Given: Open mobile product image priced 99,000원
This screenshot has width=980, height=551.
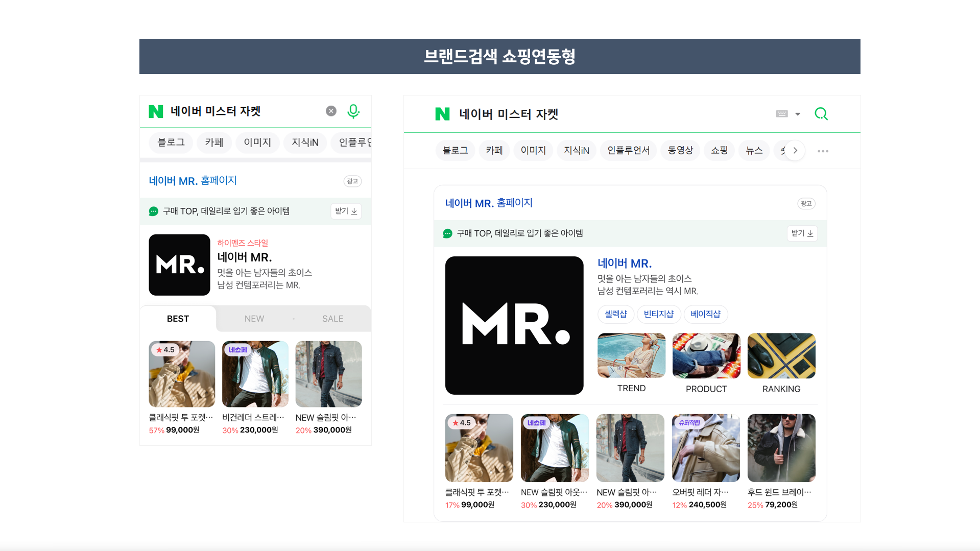Looking at the screenshot, I should 182,374.
